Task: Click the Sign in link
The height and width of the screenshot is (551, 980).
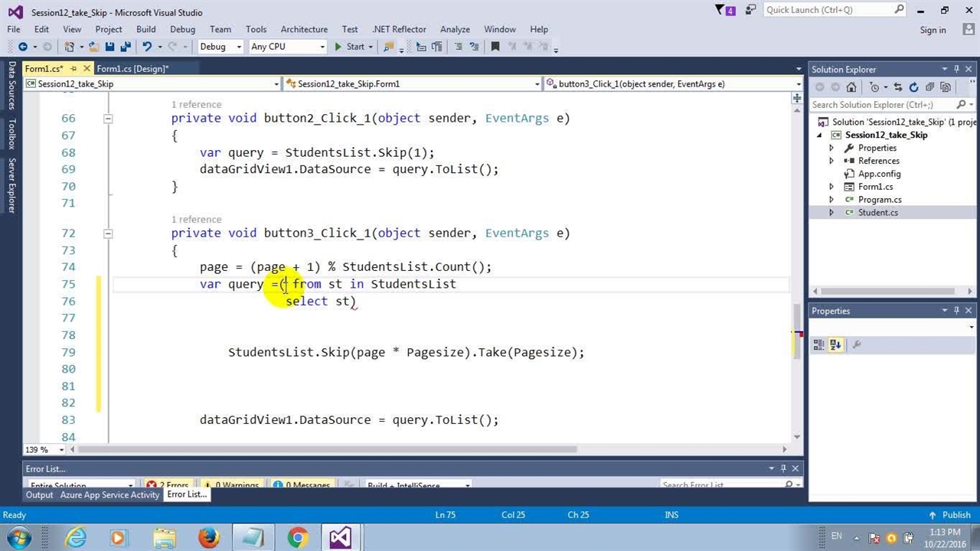Action: 933,30
